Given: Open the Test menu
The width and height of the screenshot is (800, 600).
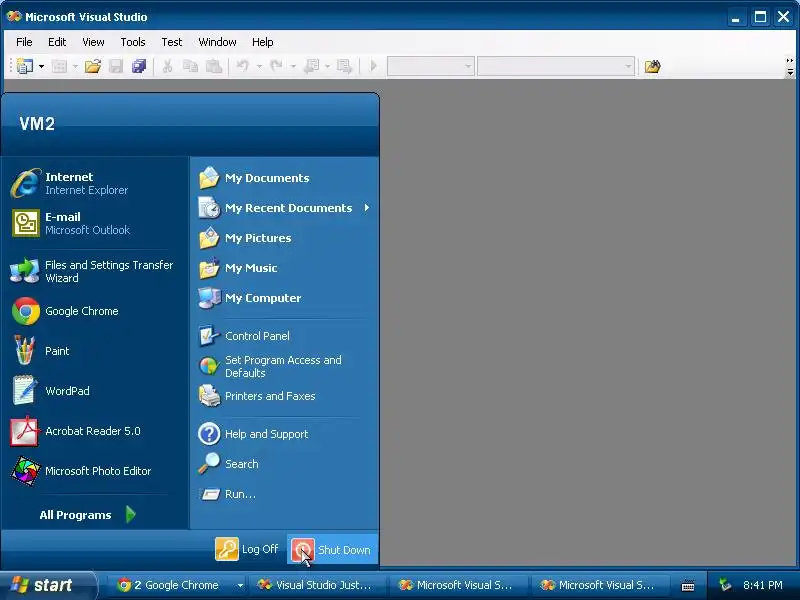Looking at the screenshot, I should [x=171, y=42].
